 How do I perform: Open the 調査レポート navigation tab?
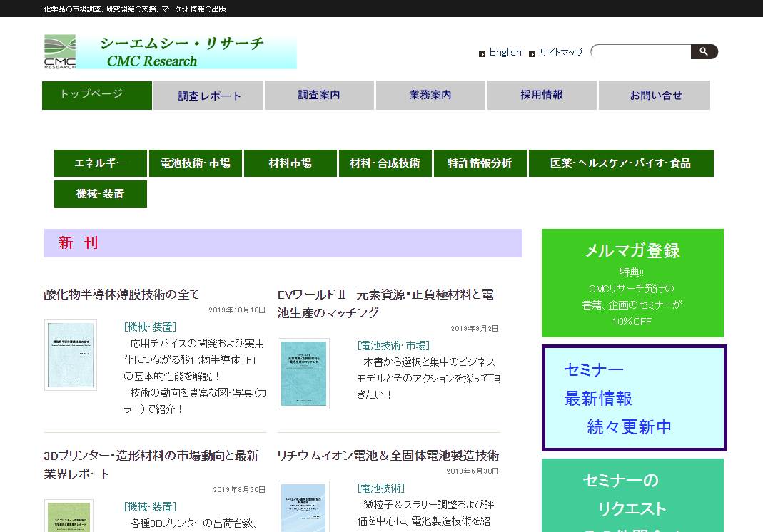(x=209, y=96)
